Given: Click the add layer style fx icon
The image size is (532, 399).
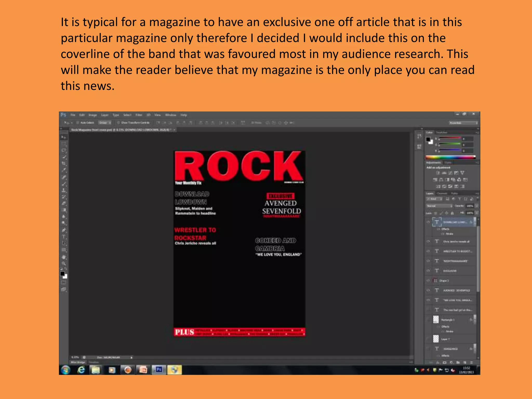Looking at the screenshot, I should 438,362.
